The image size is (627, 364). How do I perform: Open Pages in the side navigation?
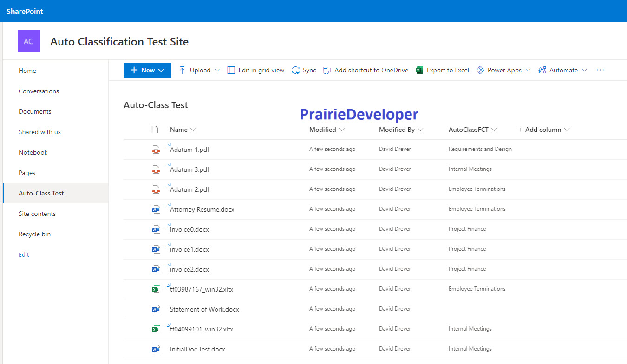pyautogui.click(x=27, y=173)
